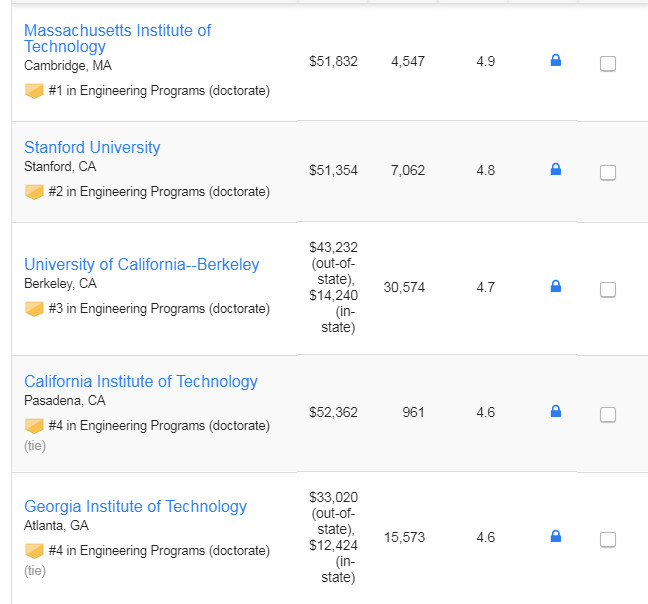
Task: Click the gold ranking badge beside MIT's #1 rank
Action: 34,91
